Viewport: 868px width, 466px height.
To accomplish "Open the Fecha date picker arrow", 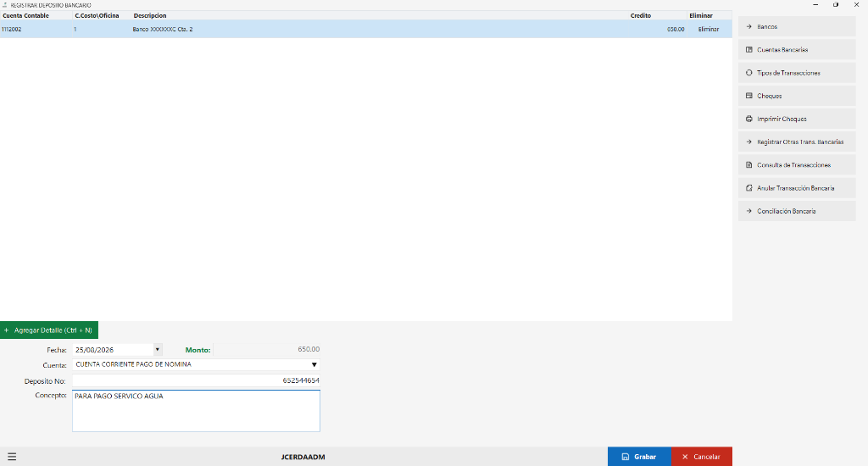I will (157, 350).
